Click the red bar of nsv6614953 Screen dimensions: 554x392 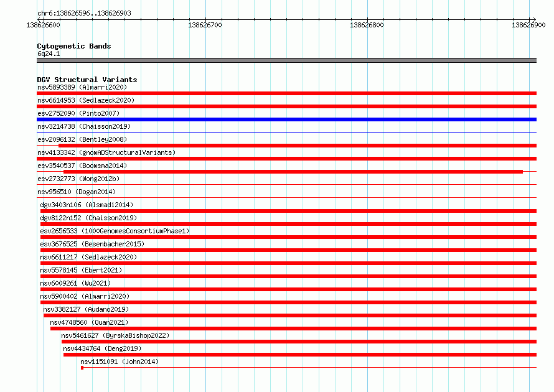[x=286, y=106]
